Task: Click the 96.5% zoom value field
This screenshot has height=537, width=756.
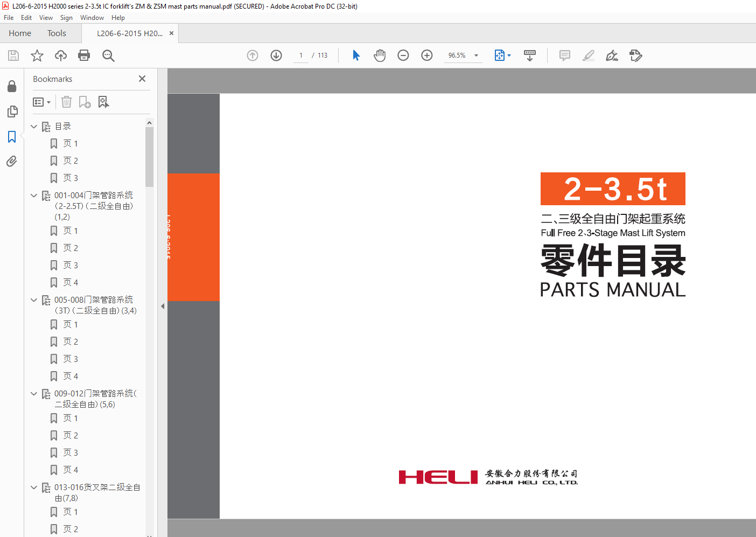Action: (x=457, y=55)
